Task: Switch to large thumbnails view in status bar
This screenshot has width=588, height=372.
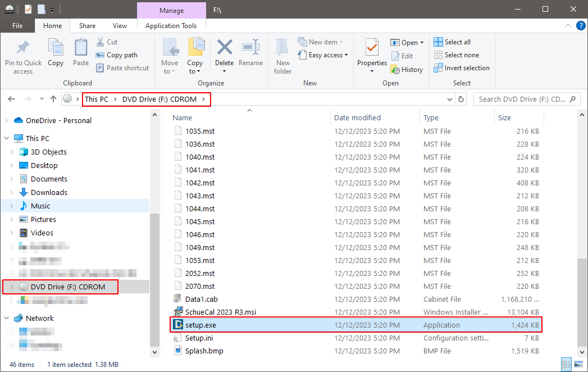Action: (x=578, y=364)
